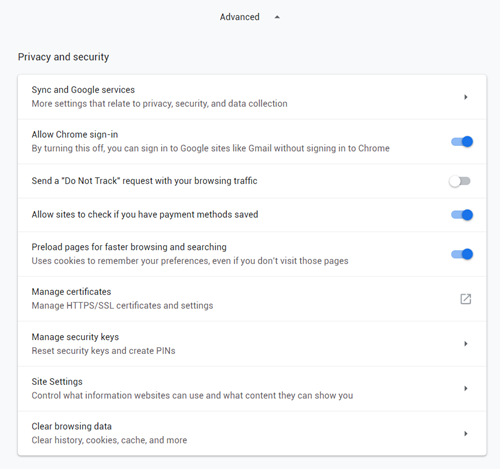
Task: Click the Do Not Track request text
Action: coord(144,181)
